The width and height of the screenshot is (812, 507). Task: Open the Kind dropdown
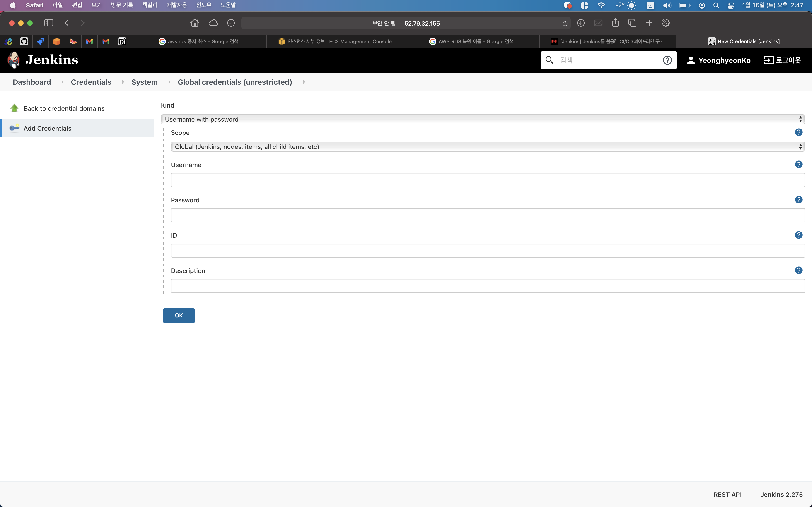(x=483, y=119)
